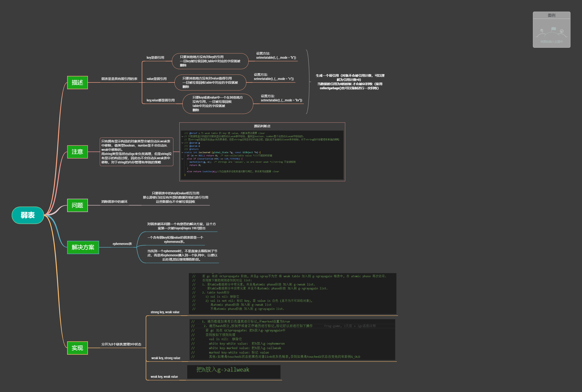Click the 'weak key, weak value' label
582x392 pixels.
(164, 376)
